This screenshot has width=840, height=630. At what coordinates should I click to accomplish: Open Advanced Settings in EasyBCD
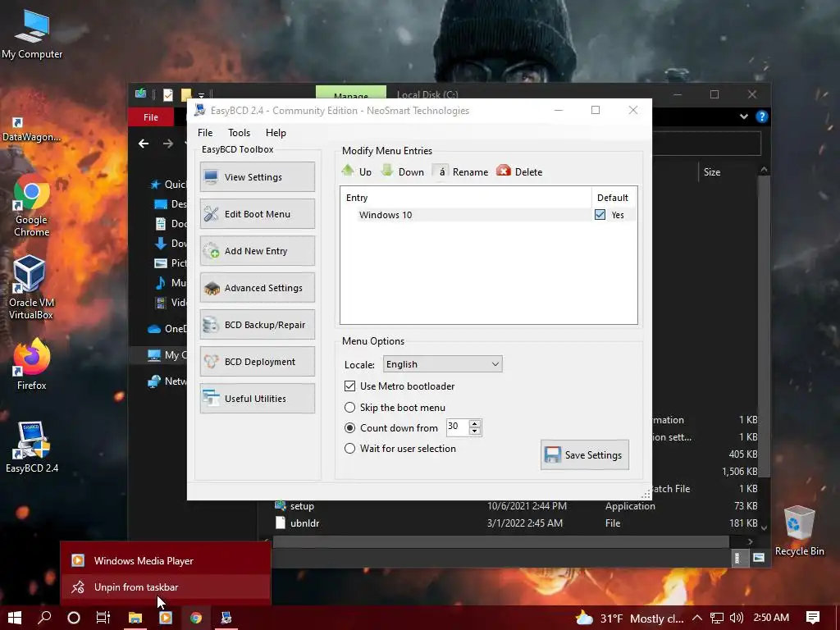(257, 288)
